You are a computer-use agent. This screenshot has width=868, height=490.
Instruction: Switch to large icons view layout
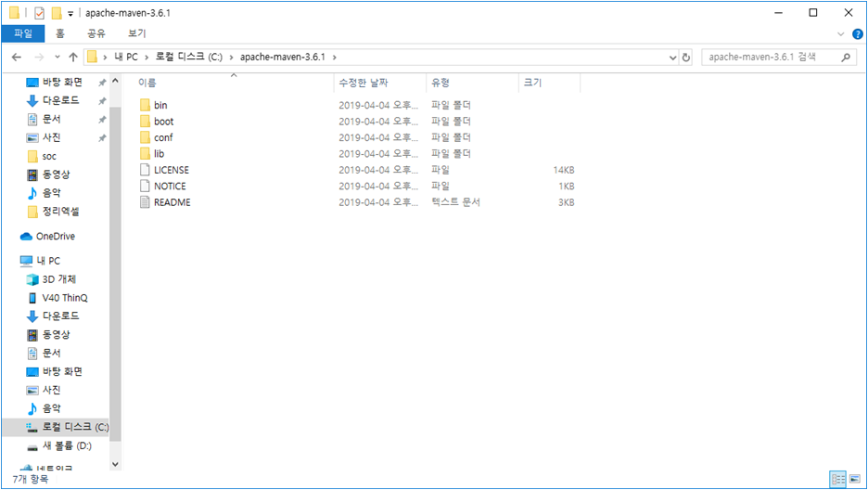click(855, 479)
